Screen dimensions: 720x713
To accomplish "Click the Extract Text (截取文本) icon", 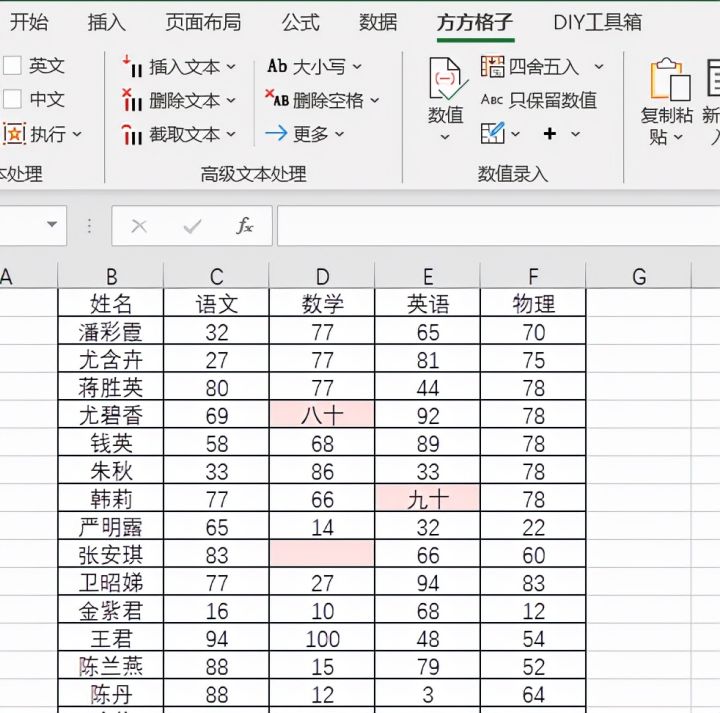I will point(132,134).
